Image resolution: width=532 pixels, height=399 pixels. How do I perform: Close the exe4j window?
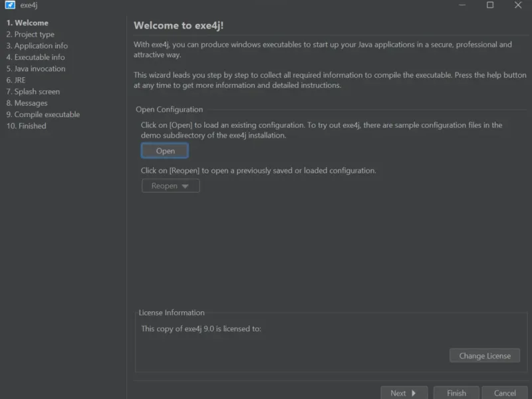[x=518, y=5]
